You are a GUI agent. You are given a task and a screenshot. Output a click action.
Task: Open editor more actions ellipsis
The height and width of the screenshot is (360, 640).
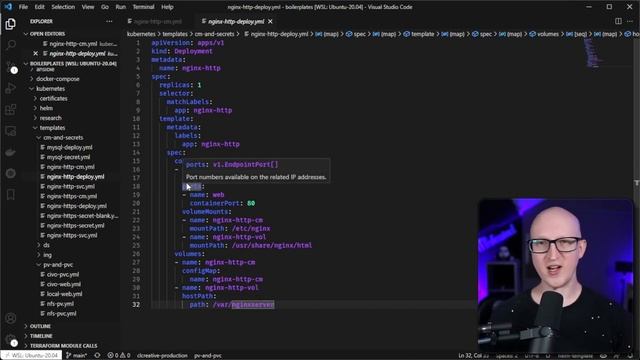(x=630, y=21)
